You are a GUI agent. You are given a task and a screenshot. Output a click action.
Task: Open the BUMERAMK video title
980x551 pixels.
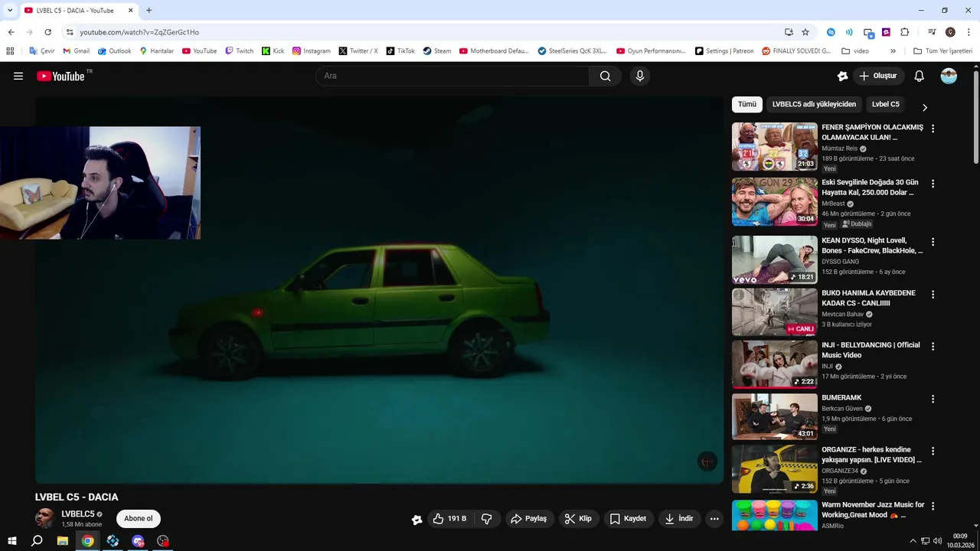(x=841, y=398)
